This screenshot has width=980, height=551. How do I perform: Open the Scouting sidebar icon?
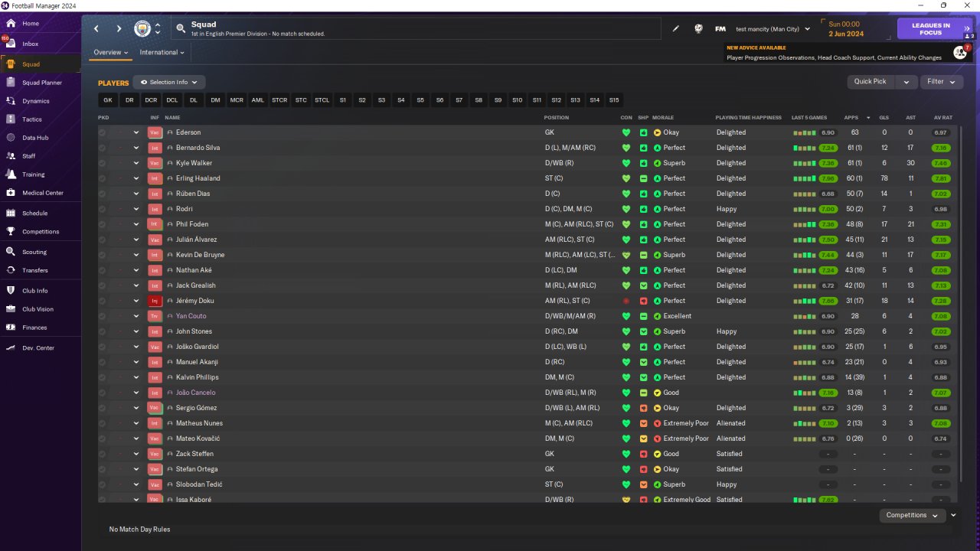pyautogui.click(x=11, y=252)
